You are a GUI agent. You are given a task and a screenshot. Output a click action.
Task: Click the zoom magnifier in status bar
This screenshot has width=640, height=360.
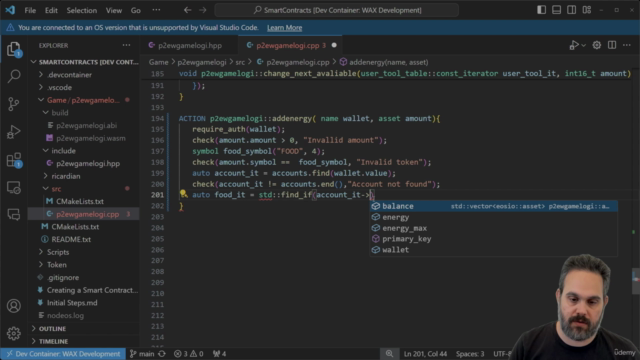(x=389, y=354)
